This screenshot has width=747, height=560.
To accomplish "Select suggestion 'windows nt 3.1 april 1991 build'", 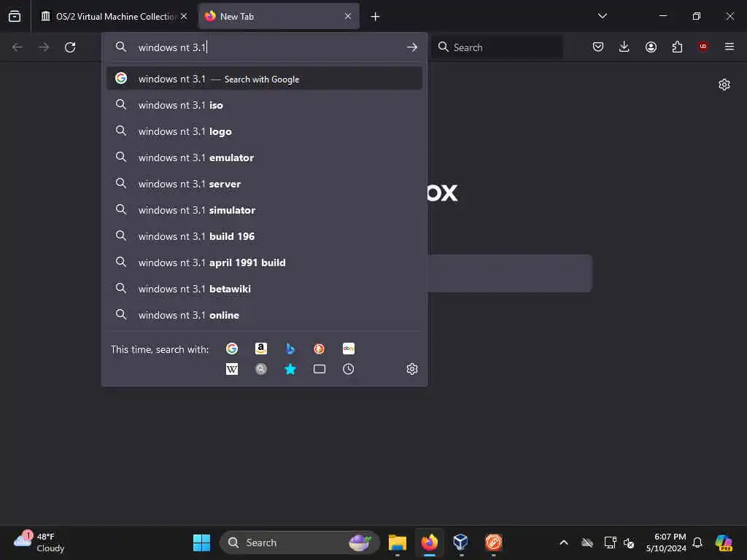I will (264, 262).
